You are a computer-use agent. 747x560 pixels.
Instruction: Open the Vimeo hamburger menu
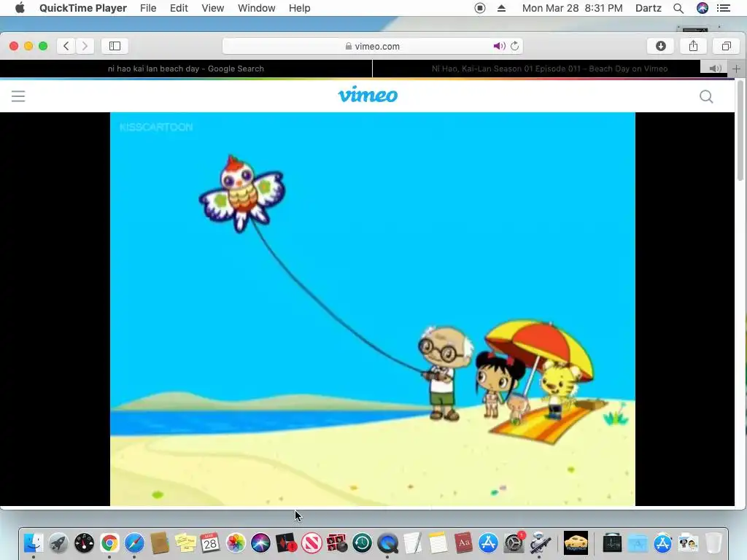(x=18, y=96)
